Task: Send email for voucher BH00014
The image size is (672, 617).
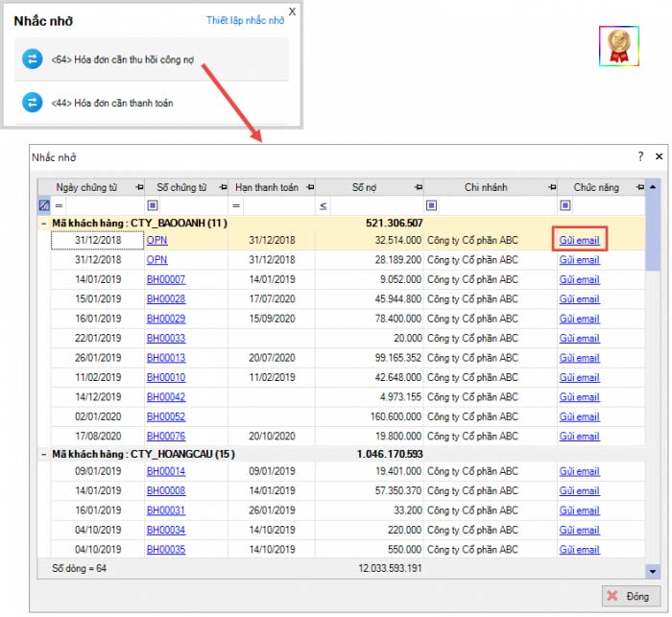Action: [580, 471]
